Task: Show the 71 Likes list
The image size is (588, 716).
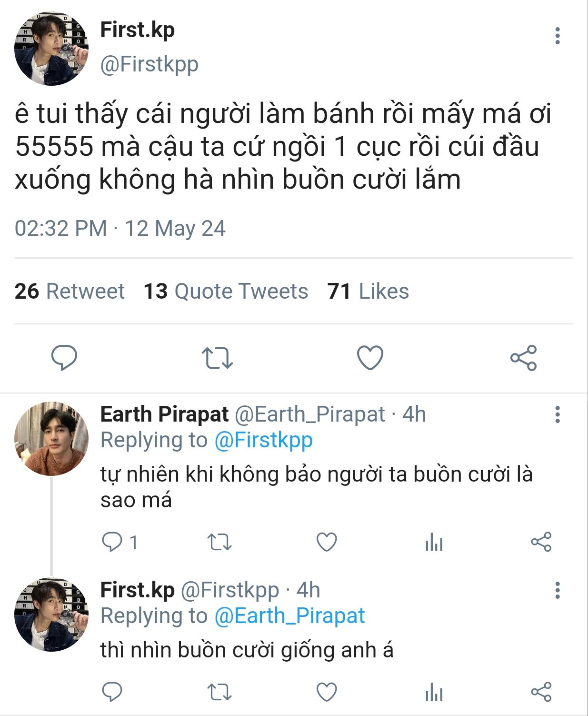Action: 368,291
